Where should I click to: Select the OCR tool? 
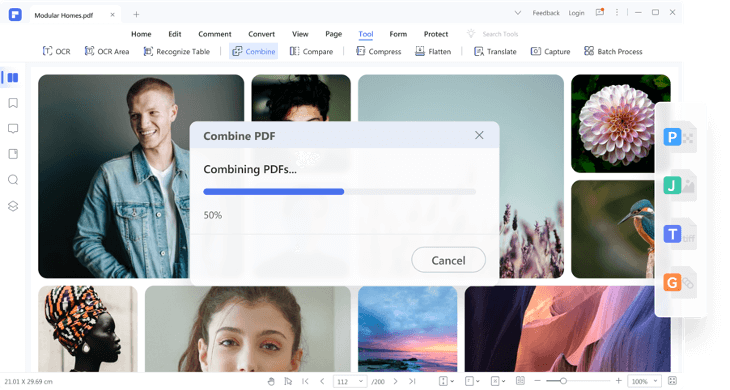pos(56,51)
